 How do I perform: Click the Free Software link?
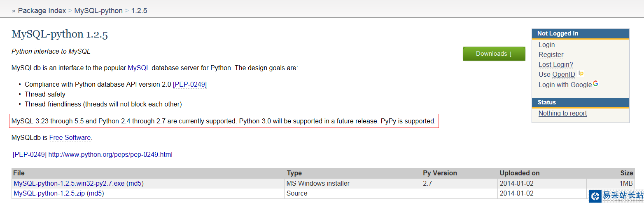70,138
